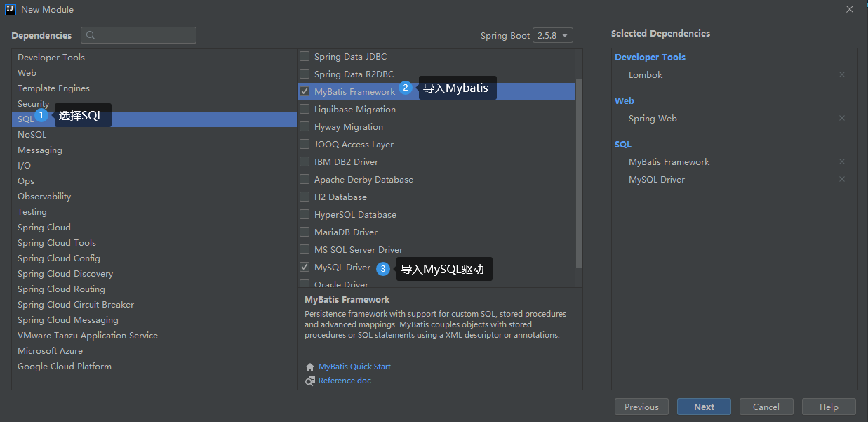Select Testing category

pyautogui.click(x=154, y=212)
